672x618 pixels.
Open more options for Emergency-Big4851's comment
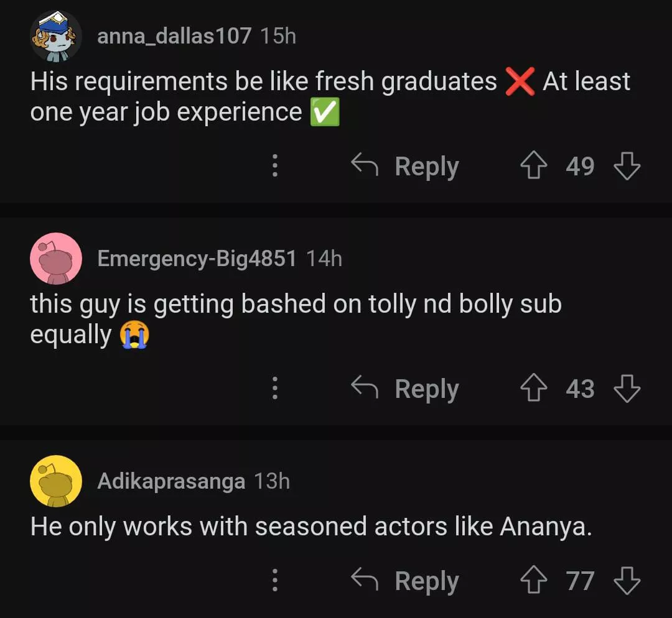coord(274,389)
